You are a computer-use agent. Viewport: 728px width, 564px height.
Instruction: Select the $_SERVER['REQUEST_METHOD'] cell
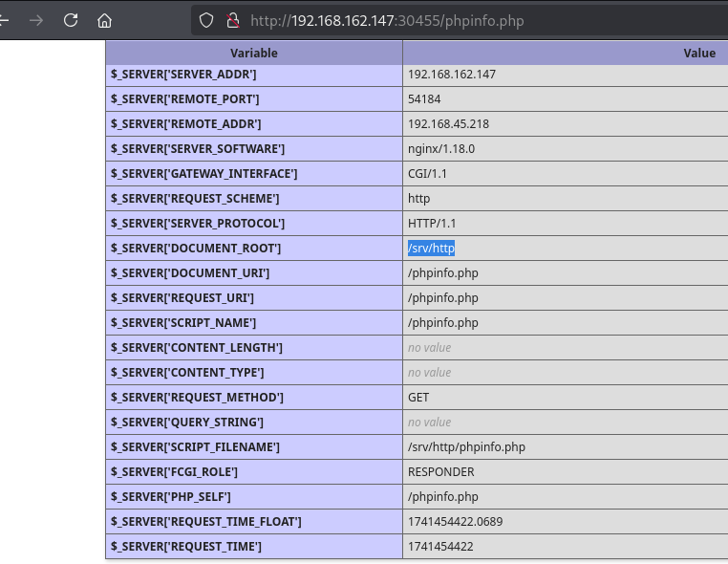click(x=254, y=398)
